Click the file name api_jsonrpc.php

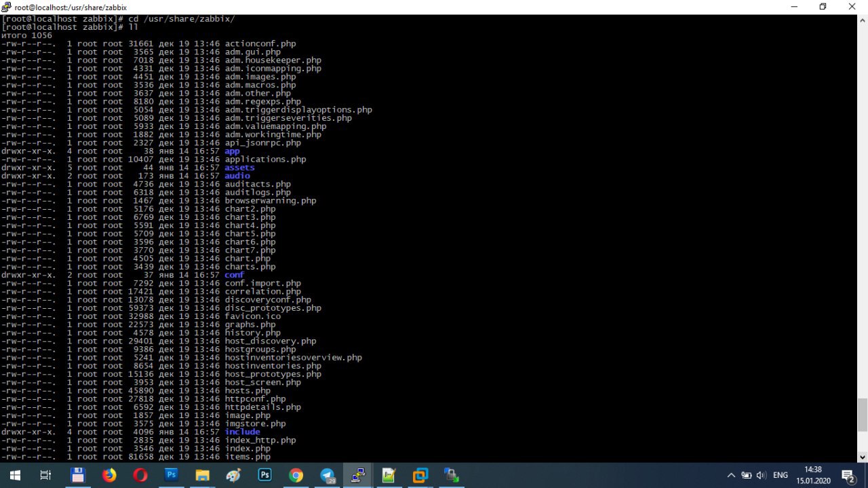click(x=263, y=143)
